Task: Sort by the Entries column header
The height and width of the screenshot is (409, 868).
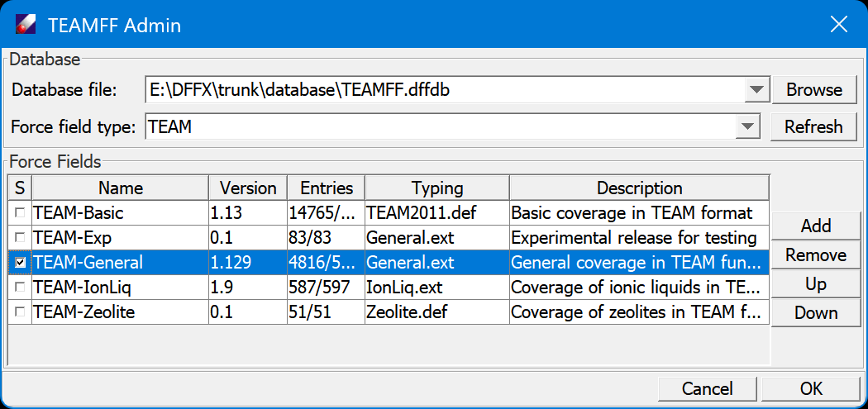Action: pos(326,188)
